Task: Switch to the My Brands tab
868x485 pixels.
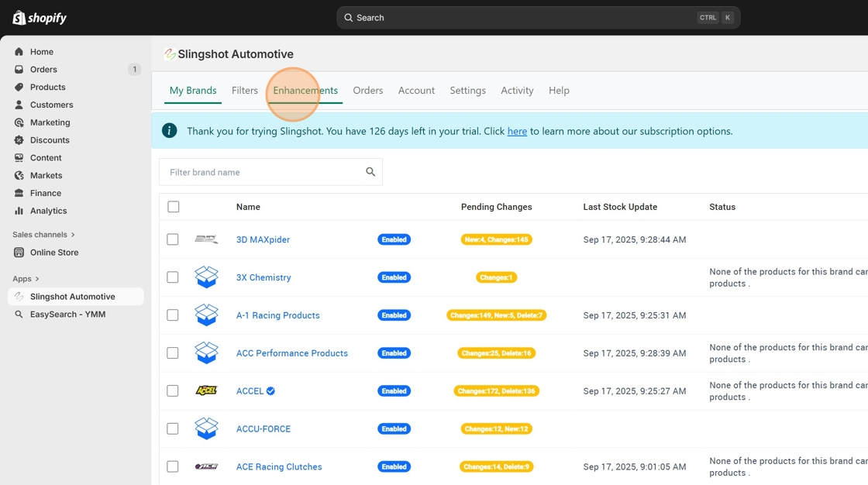Action: coord(193,90)
